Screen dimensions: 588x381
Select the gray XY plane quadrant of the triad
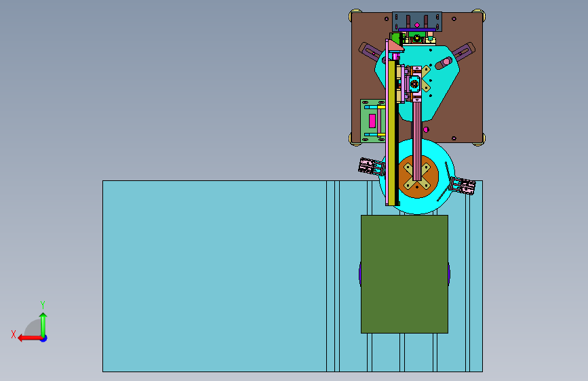(34, 329)
